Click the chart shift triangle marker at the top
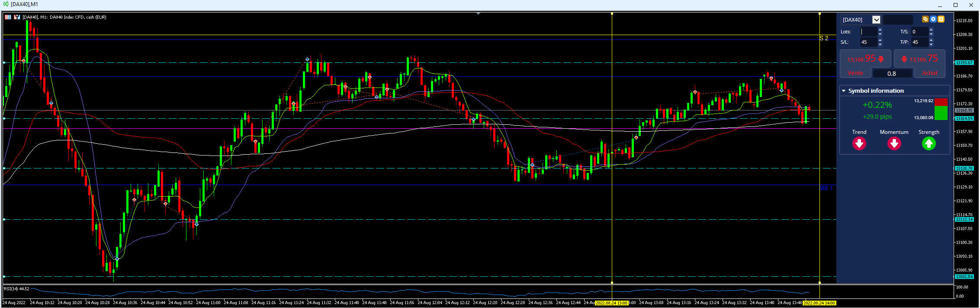This screenshot has height=308, width=980. 478,14
